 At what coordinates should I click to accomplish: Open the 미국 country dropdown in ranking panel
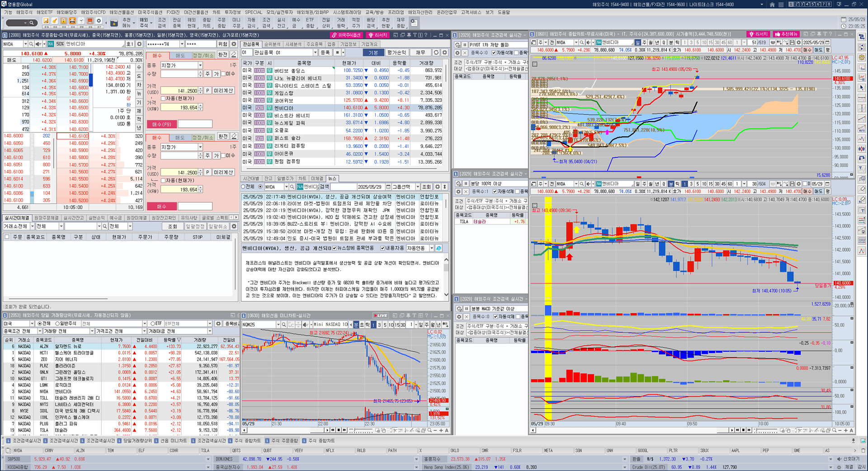32,324
